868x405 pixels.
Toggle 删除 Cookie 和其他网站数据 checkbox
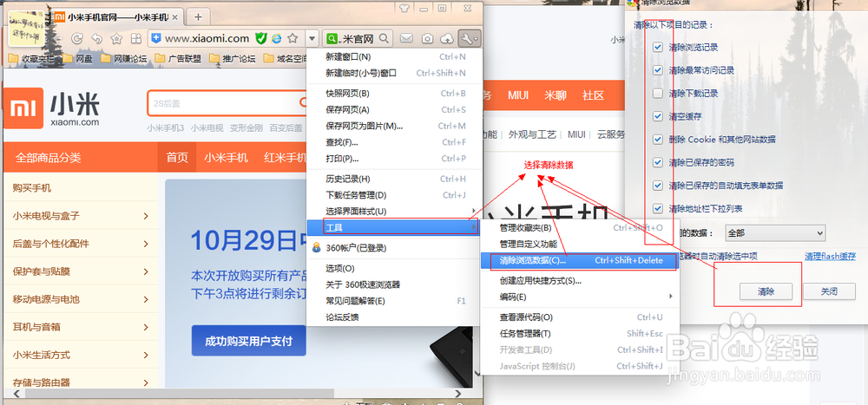click(658, 140)
